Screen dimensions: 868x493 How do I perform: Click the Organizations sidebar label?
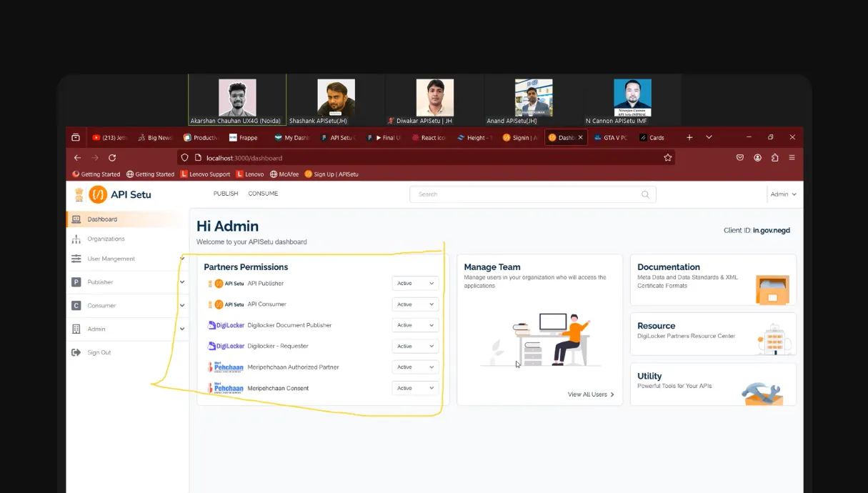106,239
